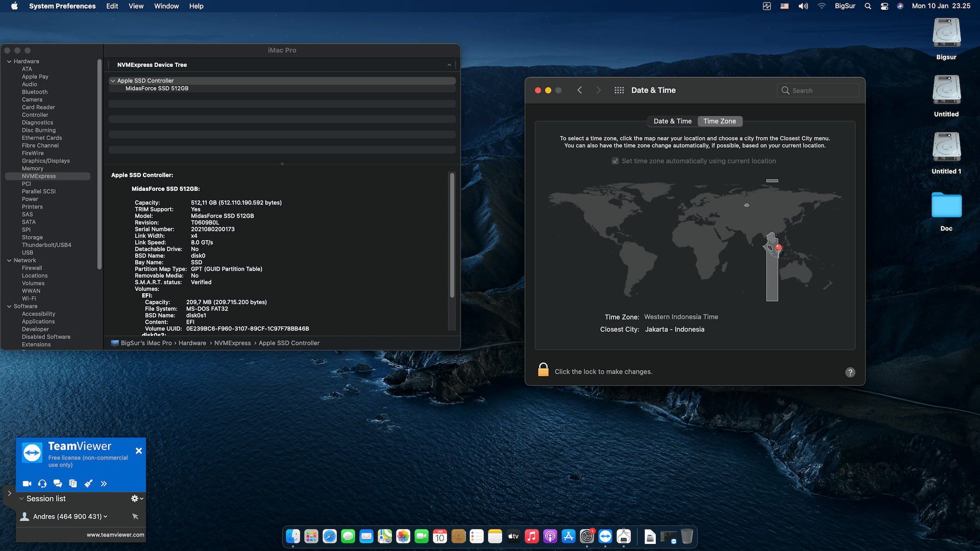Toggle set time zone automatically checkbox
Viewport: 980px width, 551px height.
(x=615, y=161)
